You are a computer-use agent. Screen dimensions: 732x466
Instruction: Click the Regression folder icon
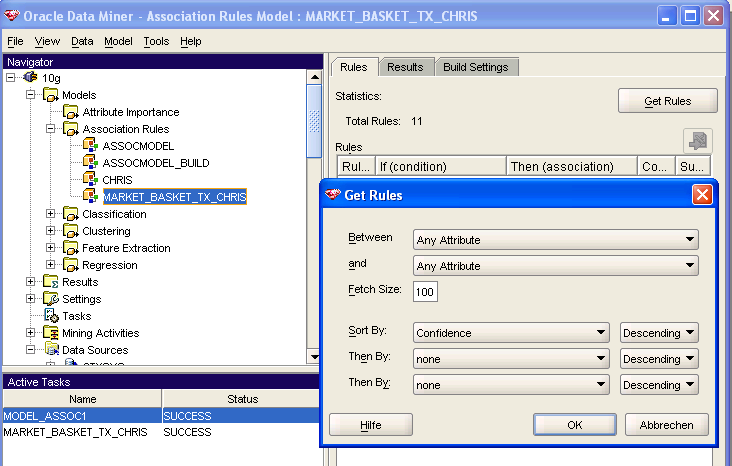click(x=70, y=265)
